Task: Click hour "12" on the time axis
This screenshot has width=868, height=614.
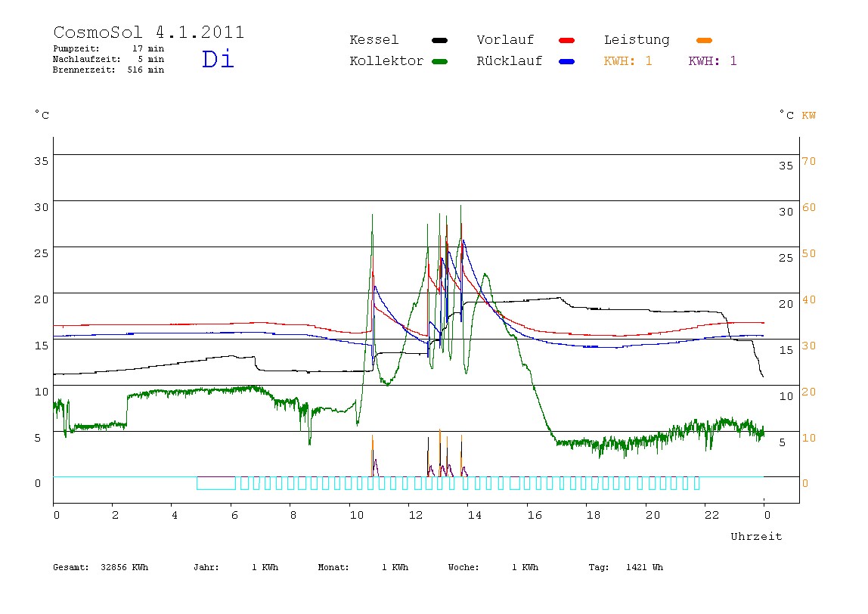Action: pos(416,516)
